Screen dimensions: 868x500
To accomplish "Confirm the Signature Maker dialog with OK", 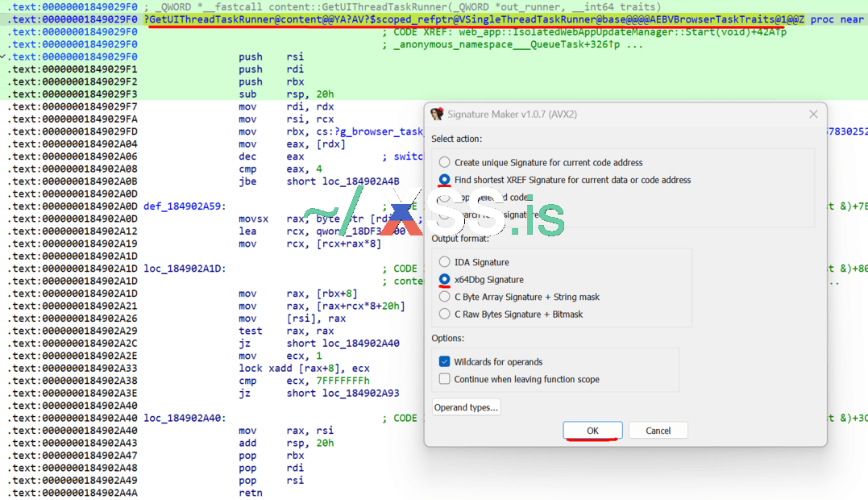I will [x=592, y=431].
